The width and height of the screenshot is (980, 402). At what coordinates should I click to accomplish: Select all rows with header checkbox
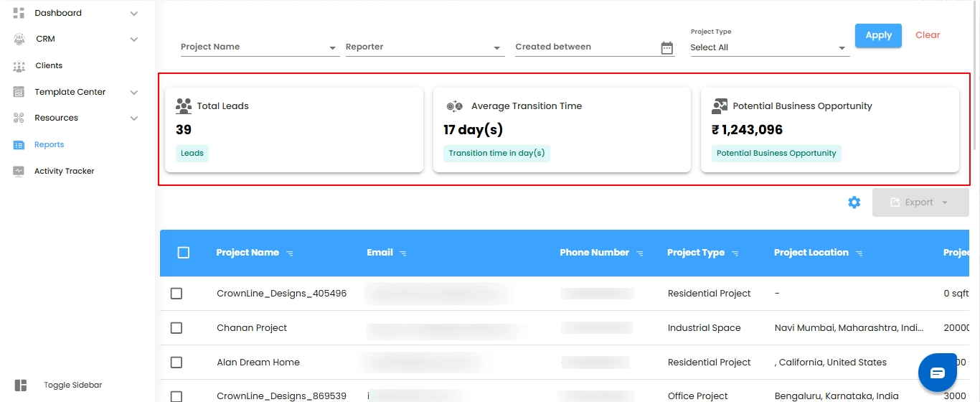coord(184,253)
